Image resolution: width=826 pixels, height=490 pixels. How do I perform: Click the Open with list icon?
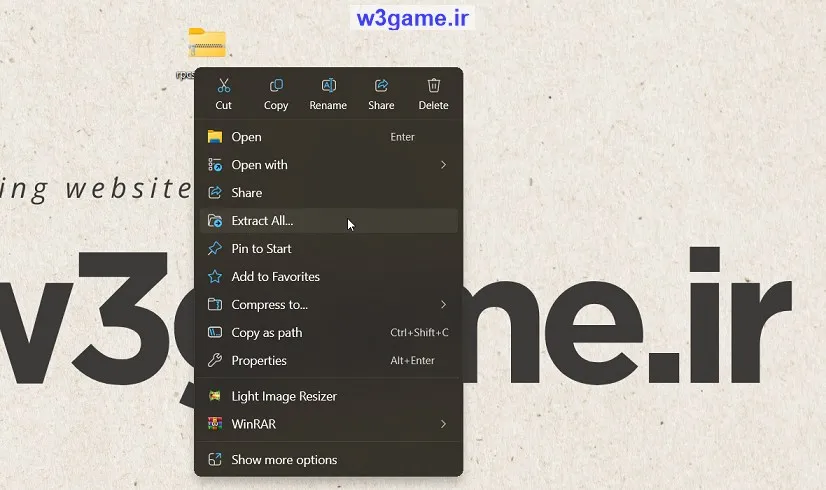click(x=215, y=165)
